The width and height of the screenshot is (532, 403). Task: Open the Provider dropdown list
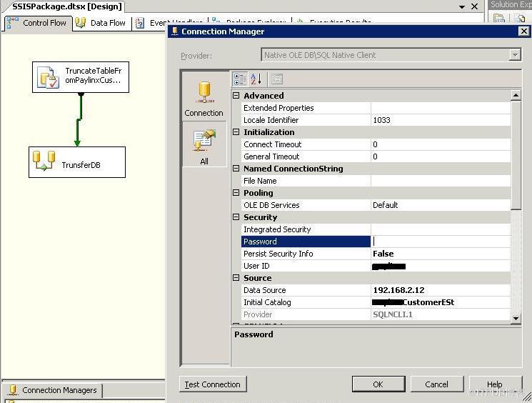click(x=515, y=55)
